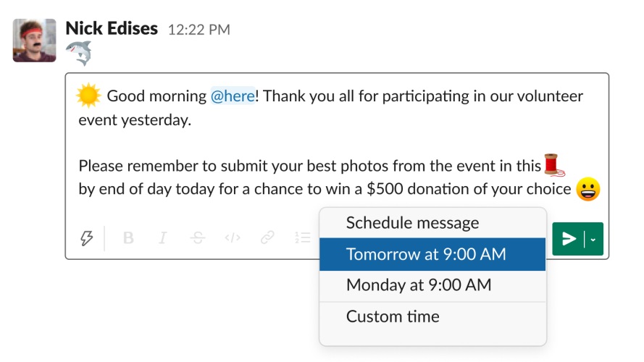Click the grinning face emoji
This screenshot has width=644, height=362.
pos(588,190)
